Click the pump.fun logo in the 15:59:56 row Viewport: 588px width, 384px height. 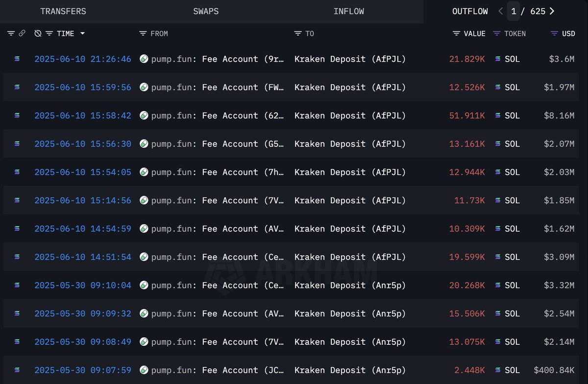pos(144,87)
